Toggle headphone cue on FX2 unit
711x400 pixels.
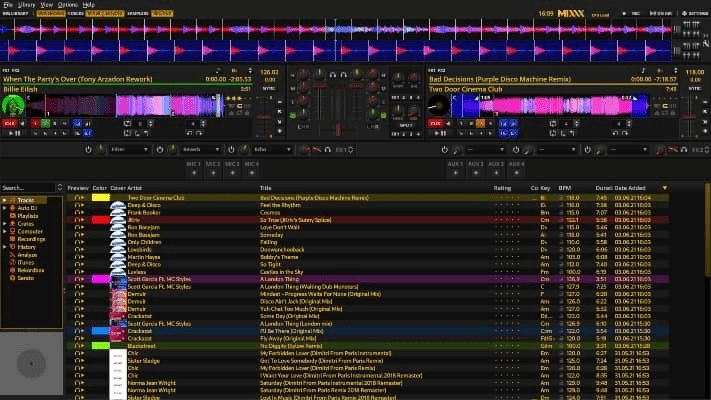[684, 150]
